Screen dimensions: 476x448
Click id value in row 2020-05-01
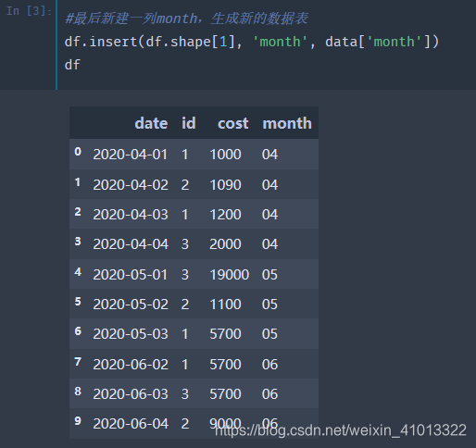tap(185, 275)
